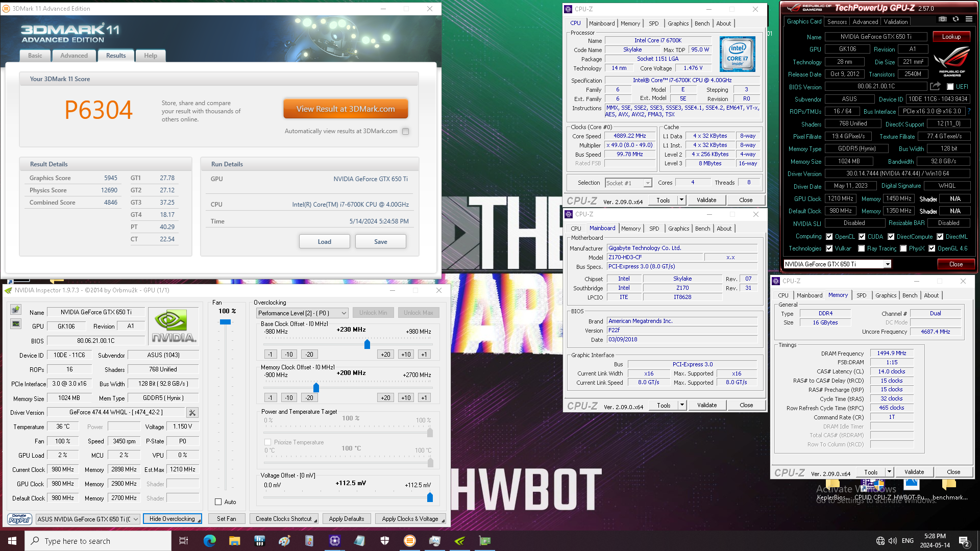The image size is (980, 551).
Task: Adjust the Memory Clock Offset slider handle
Action: [x=316, y=388]
